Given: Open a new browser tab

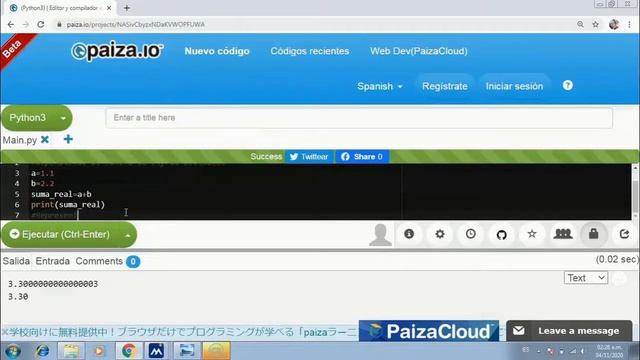Looking at the screenshot, I should [127, 8].
